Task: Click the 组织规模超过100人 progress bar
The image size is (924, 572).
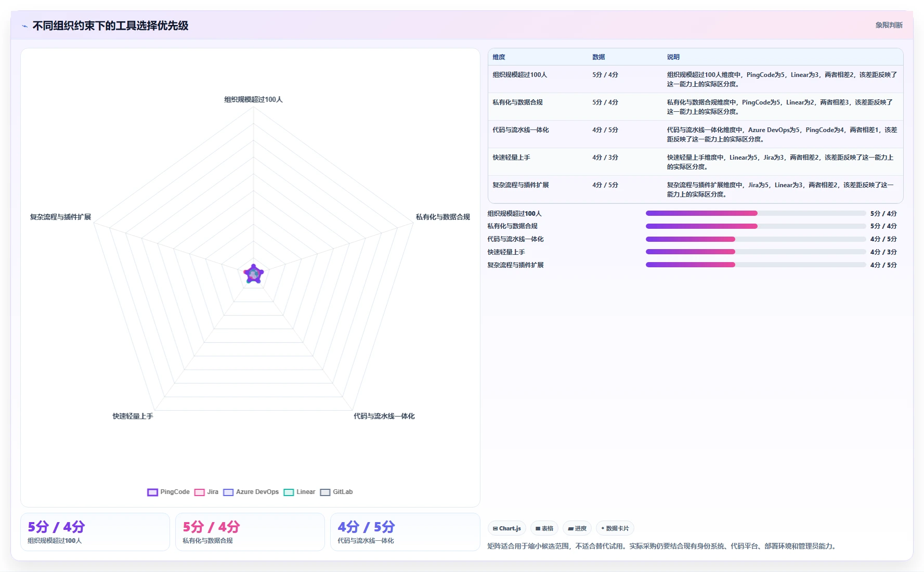Action: [756, 213]
